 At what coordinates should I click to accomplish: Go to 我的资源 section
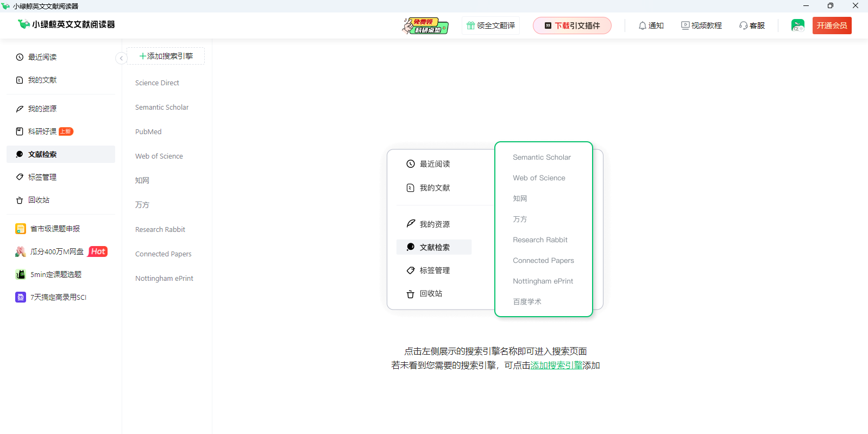[61, 109]
